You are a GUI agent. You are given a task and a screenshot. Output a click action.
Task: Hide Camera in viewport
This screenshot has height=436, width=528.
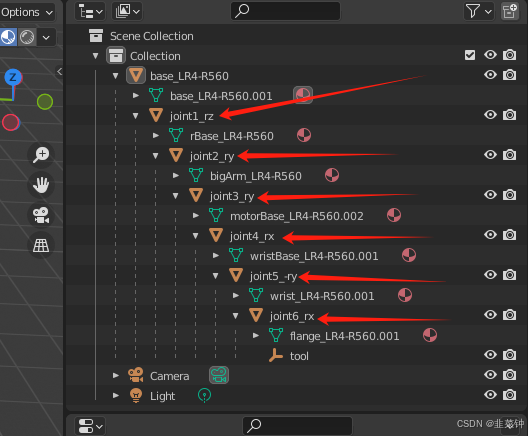coord(490,374)
